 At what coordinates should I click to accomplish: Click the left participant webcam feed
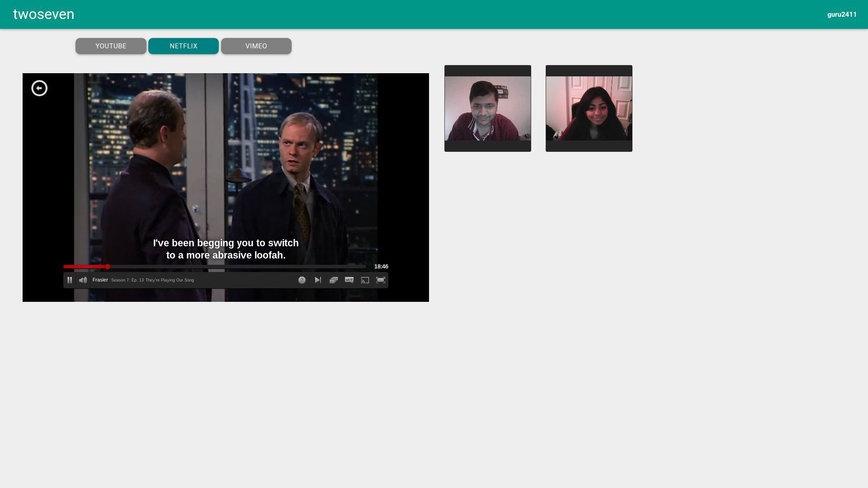tap(487, 108)
